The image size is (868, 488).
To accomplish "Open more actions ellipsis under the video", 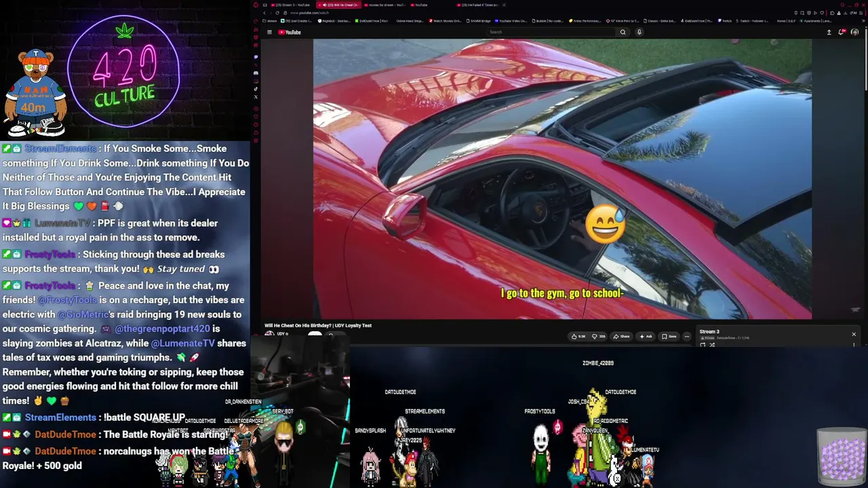I will tap(686, 336).
